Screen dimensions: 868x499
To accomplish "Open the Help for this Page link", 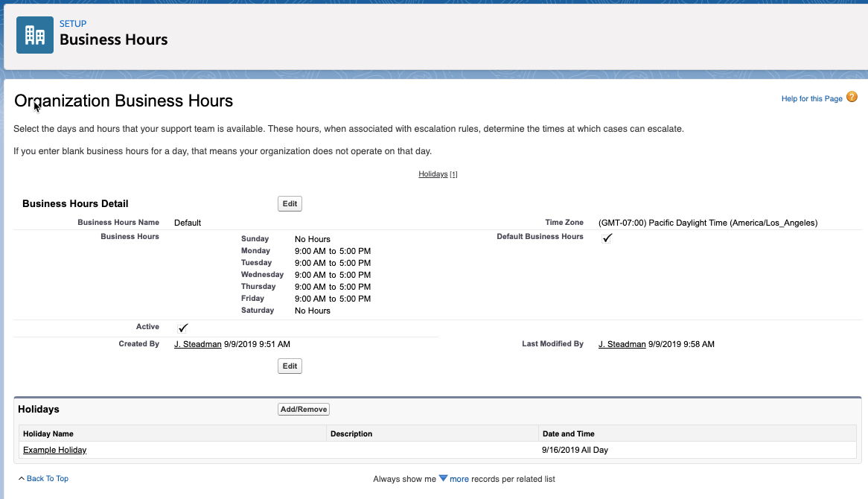I will click(811, 98).
